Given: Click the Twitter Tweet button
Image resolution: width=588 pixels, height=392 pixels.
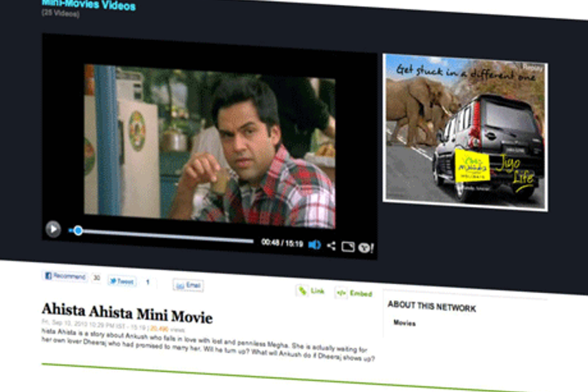Looking at the screenshot, I should point(122,281).
